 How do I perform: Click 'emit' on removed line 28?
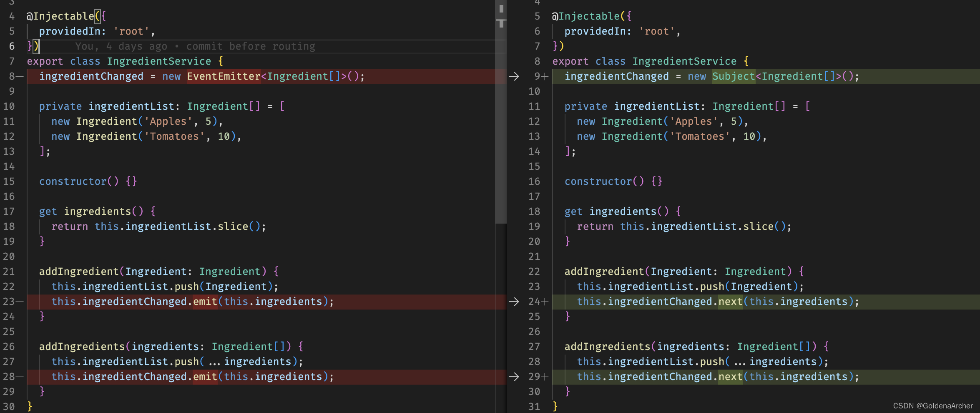205,377
